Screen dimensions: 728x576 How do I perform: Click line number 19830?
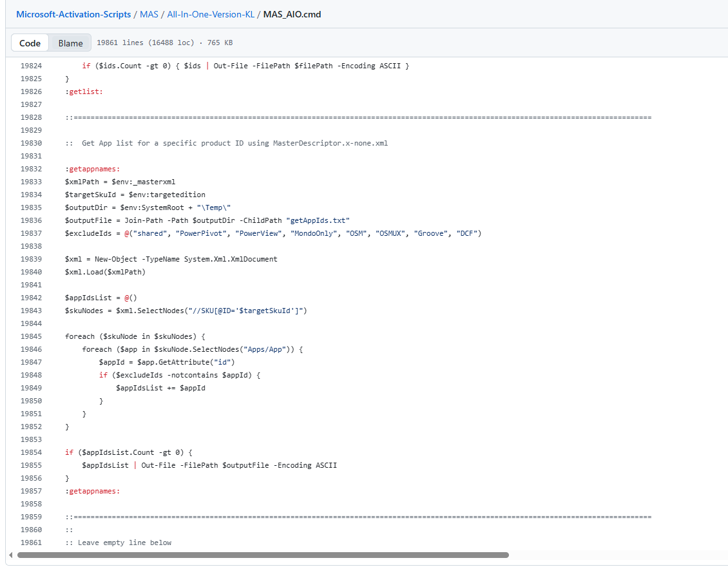pyautogui.click(x=31, y=143)
